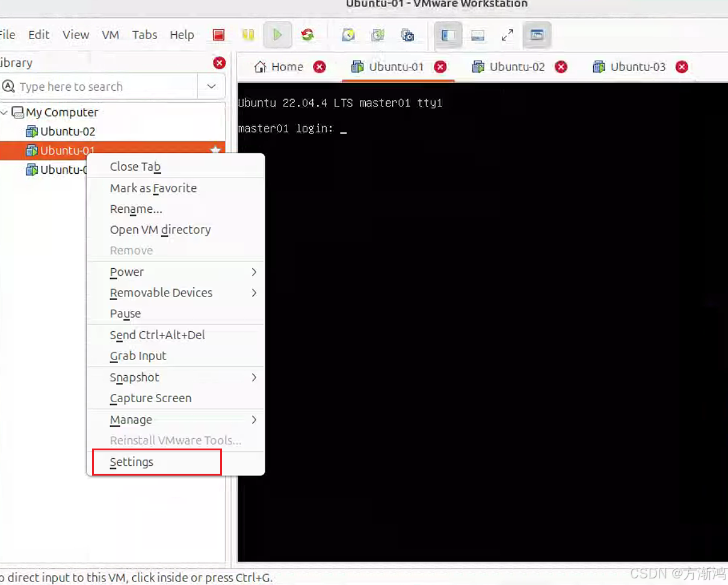Switch to the Ubuntu-03 tab

[630, 67]
